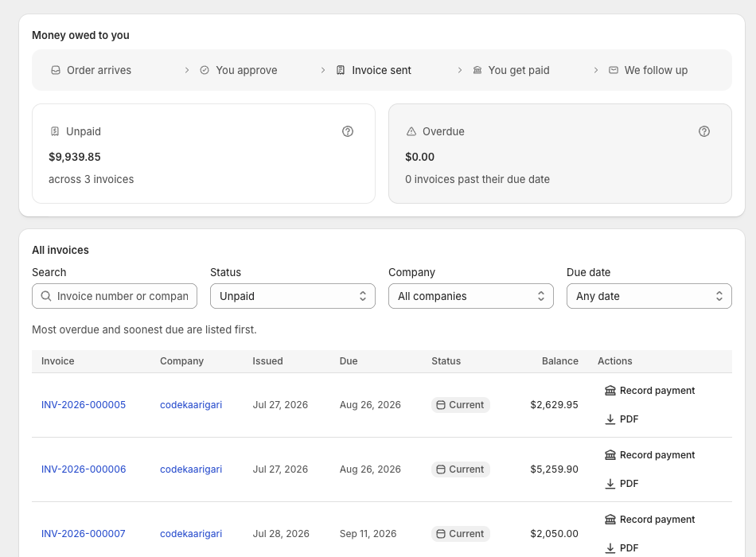Viewport: 756px width, 557px height.
Task: Click the Sep 11, 2026 due date
Action: point(368,534)
